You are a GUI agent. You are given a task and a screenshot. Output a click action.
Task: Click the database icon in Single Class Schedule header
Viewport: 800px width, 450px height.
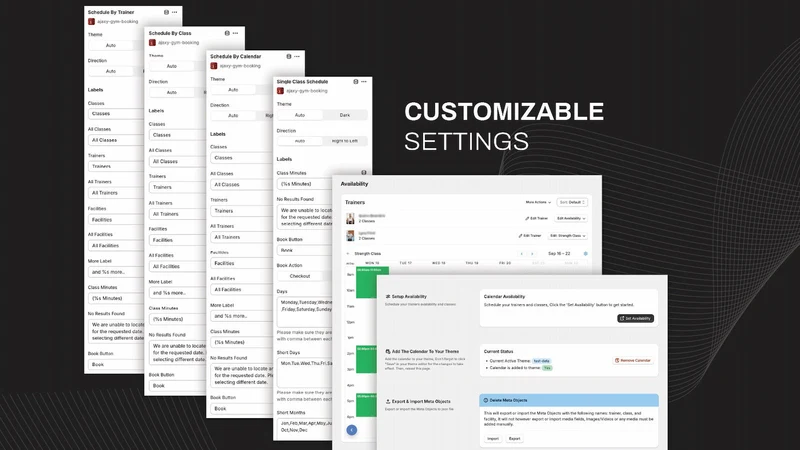pos(356,82)
